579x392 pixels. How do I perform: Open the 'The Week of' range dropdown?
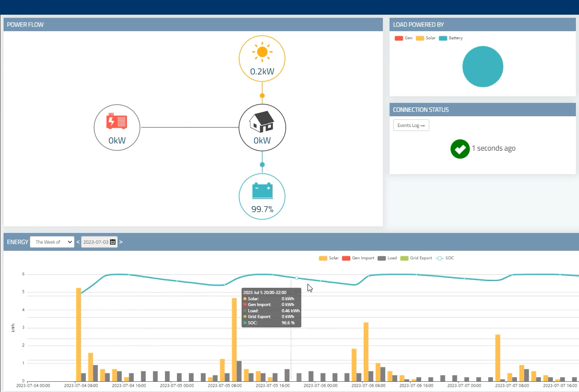point(52,242)
